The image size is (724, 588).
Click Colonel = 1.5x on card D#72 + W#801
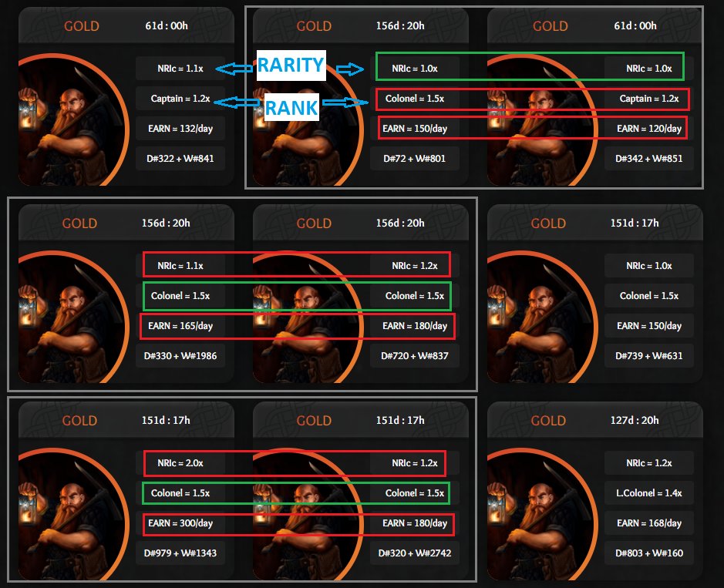point(415,99)
